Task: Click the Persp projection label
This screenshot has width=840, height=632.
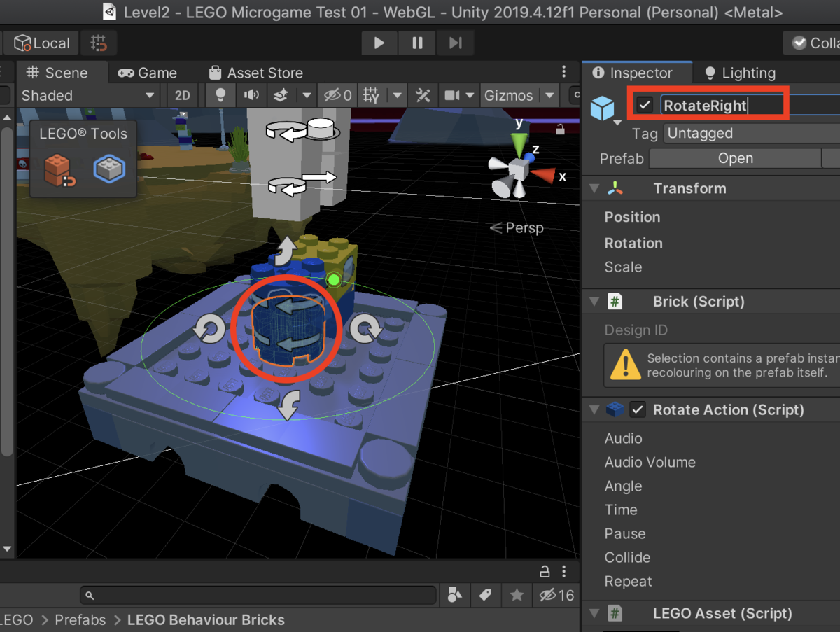Action: [517, 227]
